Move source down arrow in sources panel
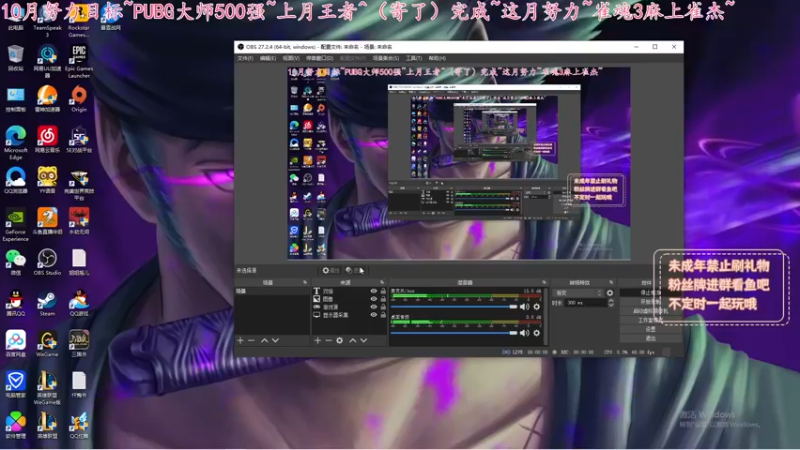This screenshot has width=800, height=450. (x=364, y=340)
